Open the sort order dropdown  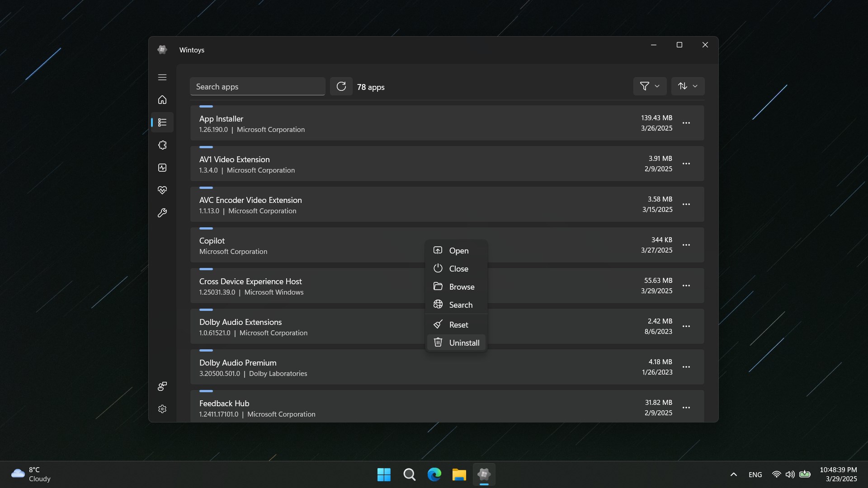click(687, 86)
